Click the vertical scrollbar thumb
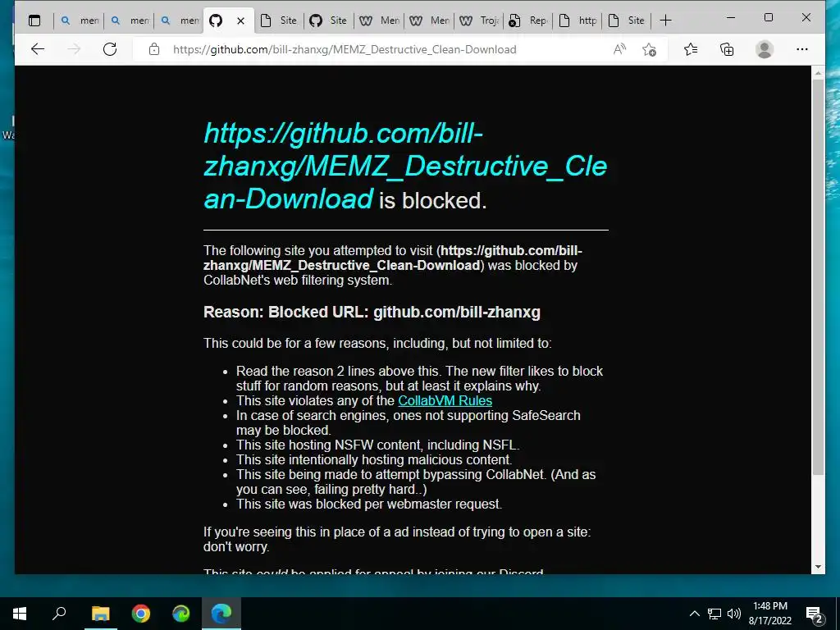This screenshot has width=840, height=630. (818, 276)
